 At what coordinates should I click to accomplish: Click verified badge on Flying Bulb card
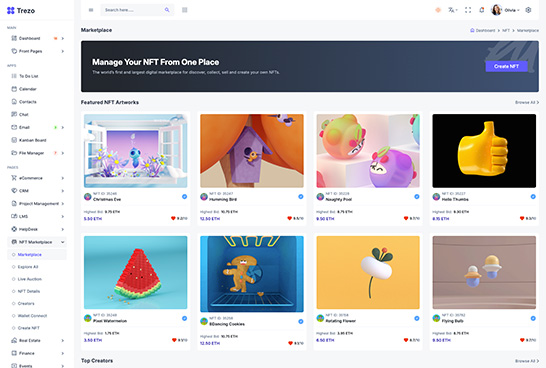pos(533,318)
